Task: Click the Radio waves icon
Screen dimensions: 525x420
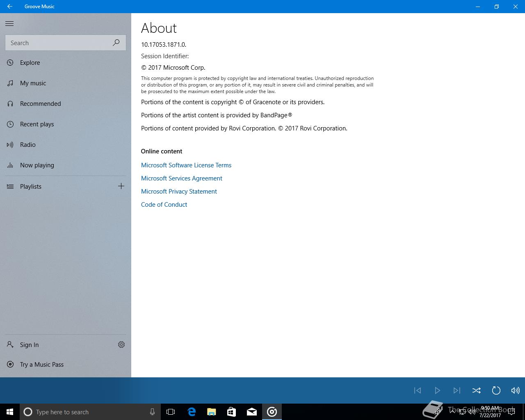Action: pyautogui.click(x=10, y=145)
